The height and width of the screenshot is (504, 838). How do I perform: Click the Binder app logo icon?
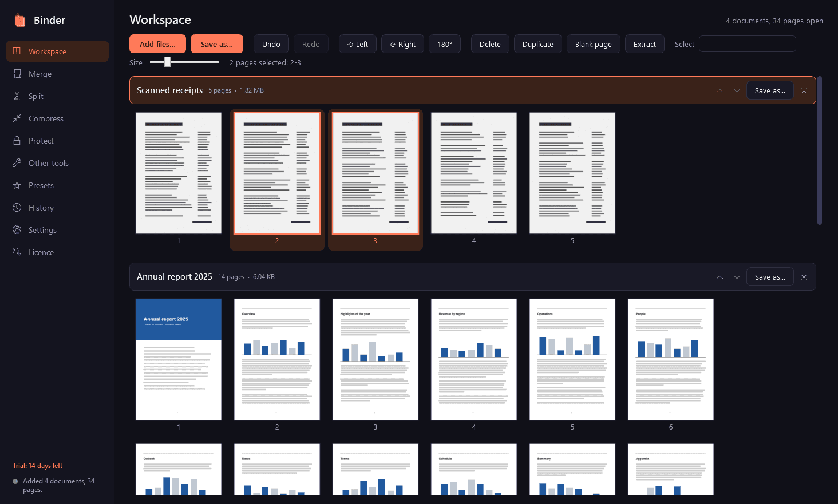click(x=20, y=21)
